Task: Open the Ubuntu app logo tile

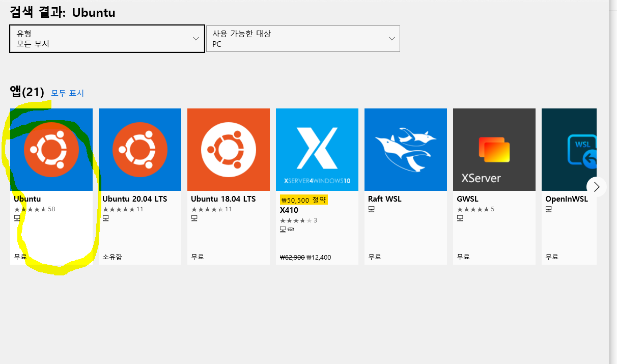Action: [x=51, y=150]
